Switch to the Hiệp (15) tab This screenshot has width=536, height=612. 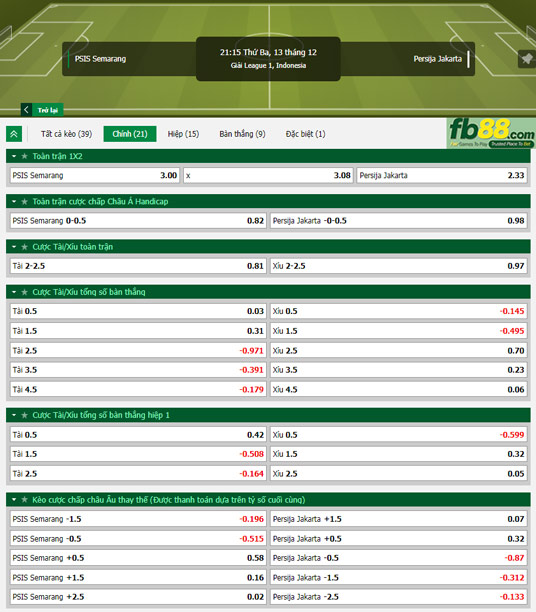[x=183, y=134]
